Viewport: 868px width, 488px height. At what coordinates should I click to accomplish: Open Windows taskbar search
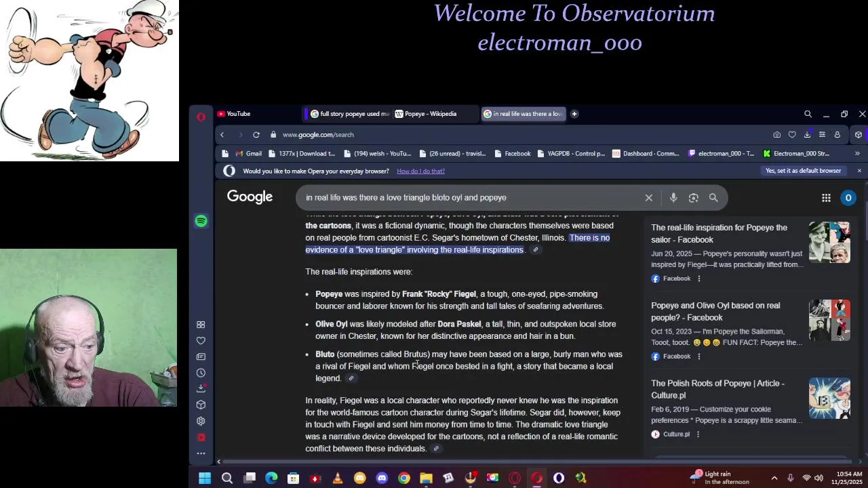coord(227,479)
